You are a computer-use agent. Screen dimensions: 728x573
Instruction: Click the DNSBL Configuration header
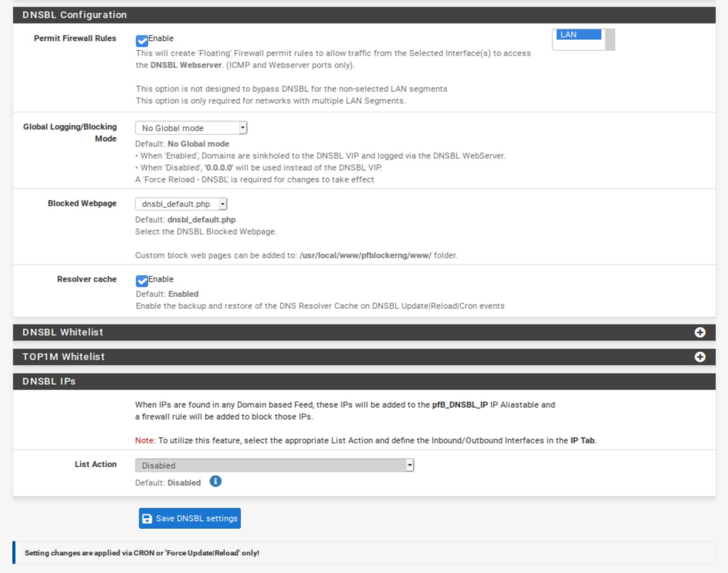coord(364,15)
